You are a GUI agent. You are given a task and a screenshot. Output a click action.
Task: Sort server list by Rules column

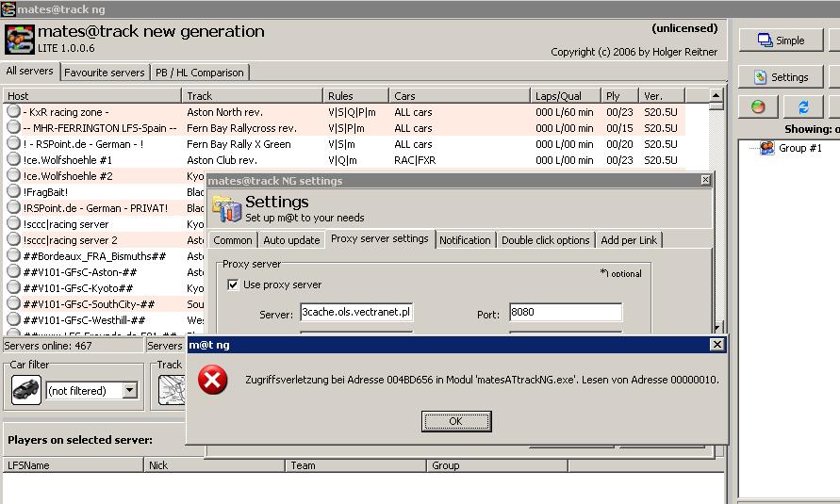(356, 96)
